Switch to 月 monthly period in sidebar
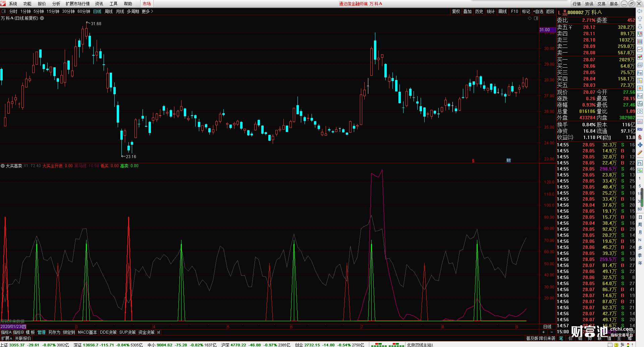Viewport: 644px width, 347px height. pyautogui.click(x=640, y=232)
